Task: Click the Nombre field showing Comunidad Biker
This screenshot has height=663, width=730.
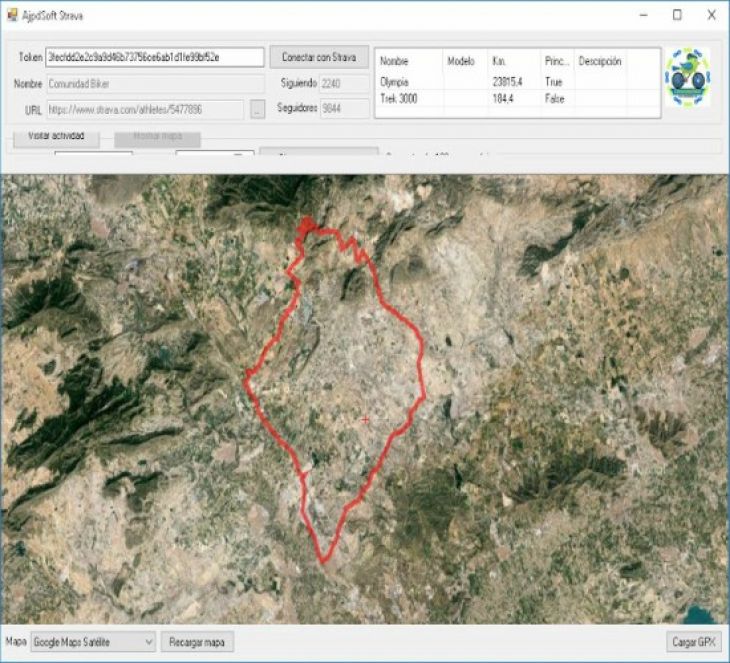Action: point(155,84)
